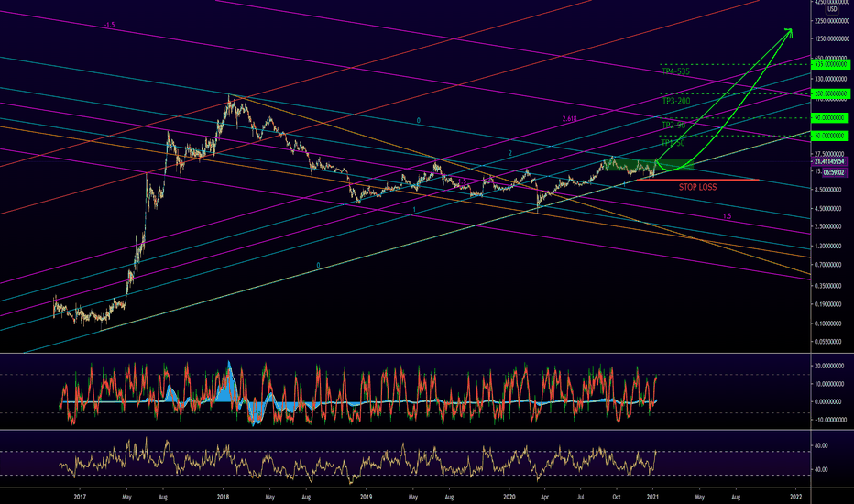854x504 pixels.
Task: Click the 2.618 channel level label
Action: click(569, 119)
